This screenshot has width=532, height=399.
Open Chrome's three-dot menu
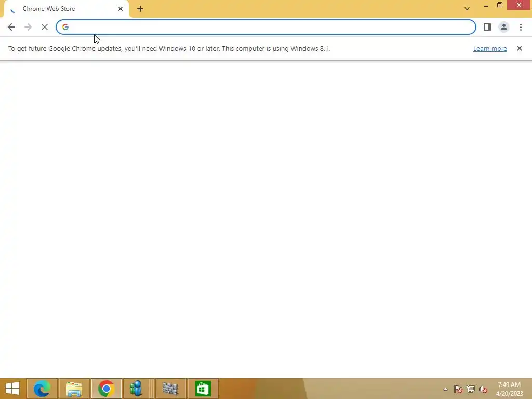point(521,27)
